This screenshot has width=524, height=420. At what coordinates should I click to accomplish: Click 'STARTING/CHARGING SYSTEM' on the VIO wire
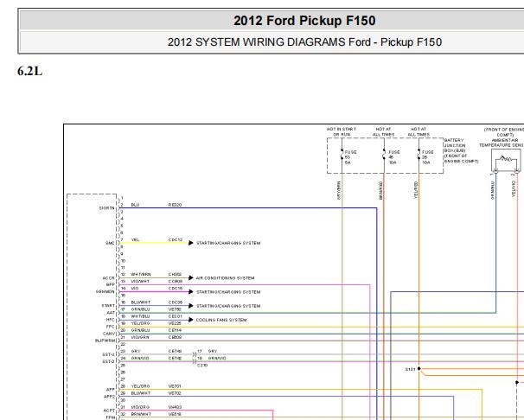pyautogui.click(x=228, y=292)
